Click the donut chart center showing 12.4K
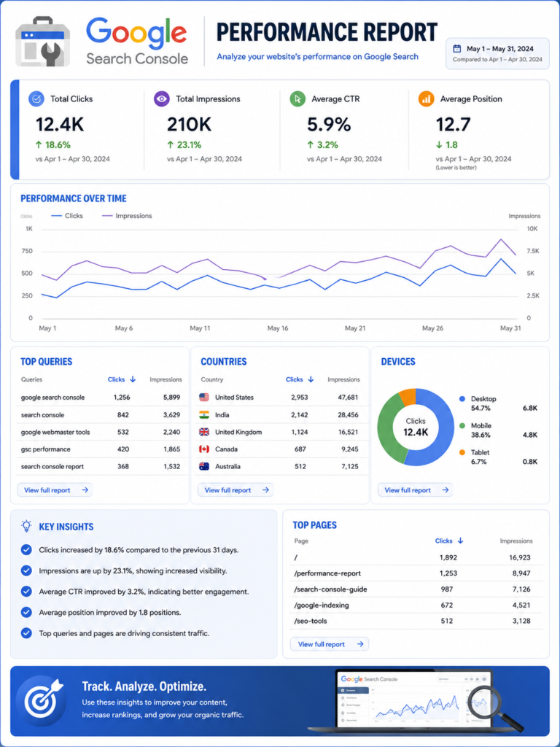This screenshot has height=747, width=560. [416, 427]
